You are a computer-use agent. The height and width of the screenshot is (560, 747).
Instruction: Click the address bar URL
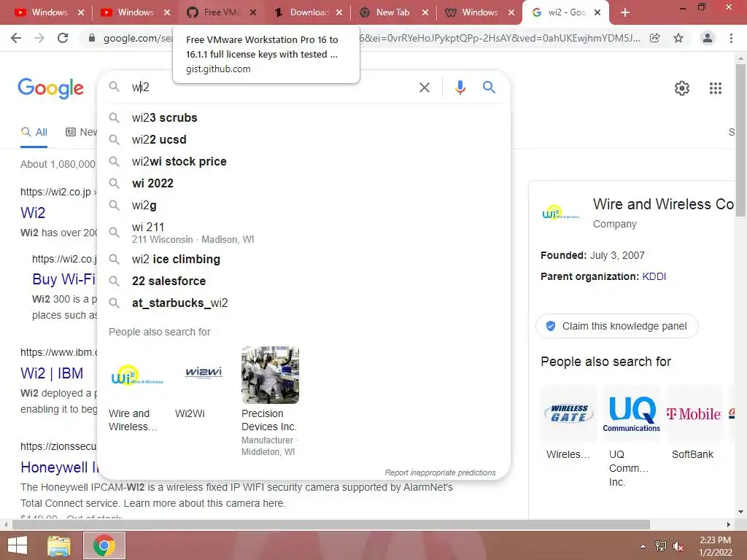(371, 38)
